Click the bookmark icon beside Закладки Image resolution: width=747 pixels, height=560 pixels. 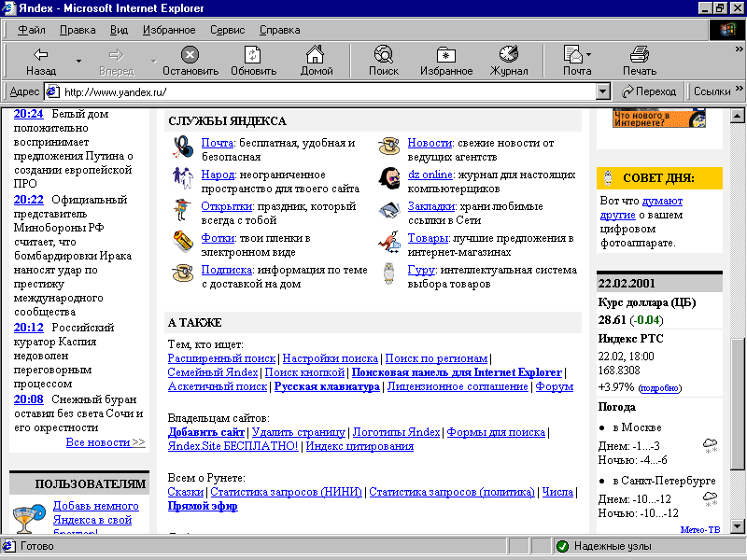pyautogui.click(x=389, y=209)
